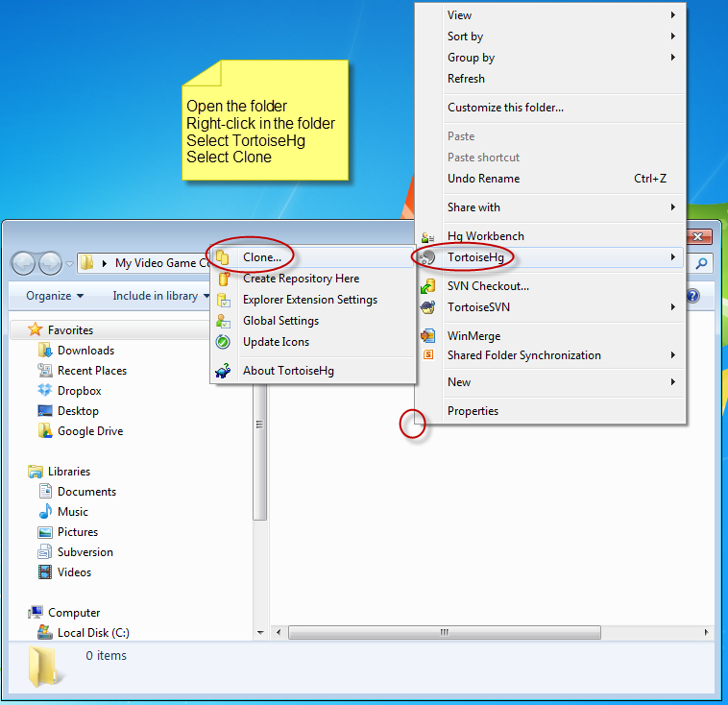Click the Clone icon in TortoiseHg submenu
Viewport: 728px width, 705px height.
click(223, 256)
